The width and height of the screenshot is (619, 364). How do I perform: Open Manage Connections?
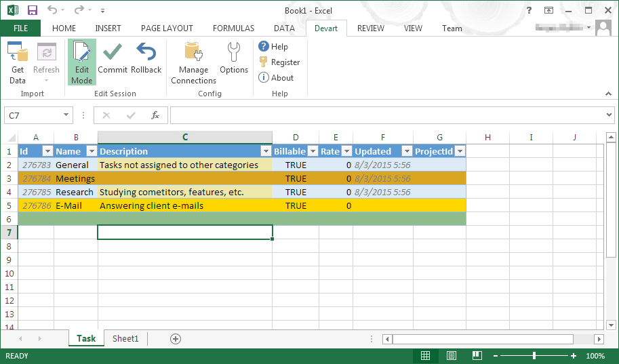click(193, 62)
